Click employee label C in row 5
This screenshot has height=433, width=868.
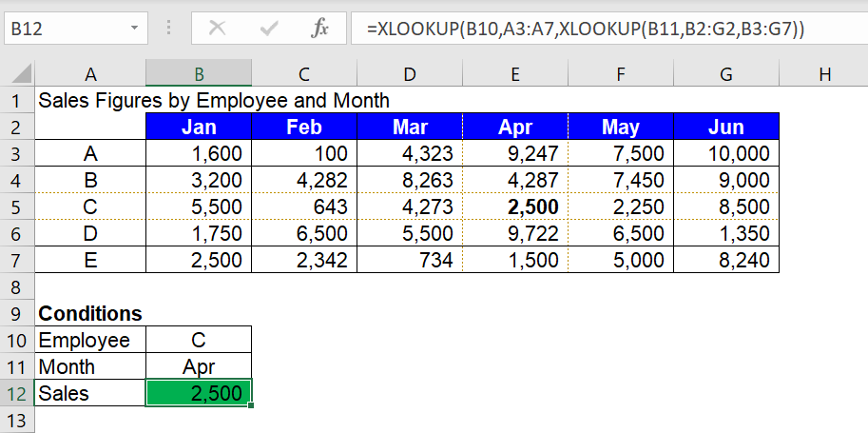tap(90, 207)
